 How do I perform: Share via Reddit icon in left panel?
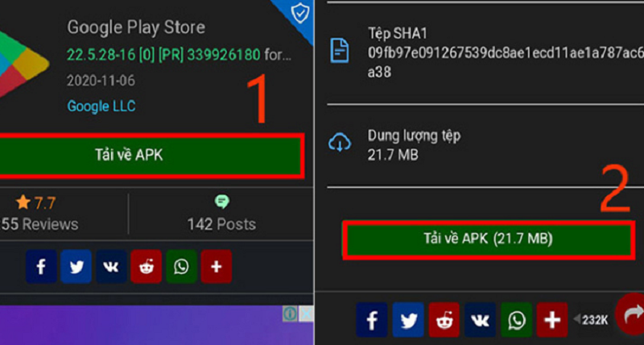point(147,267)
